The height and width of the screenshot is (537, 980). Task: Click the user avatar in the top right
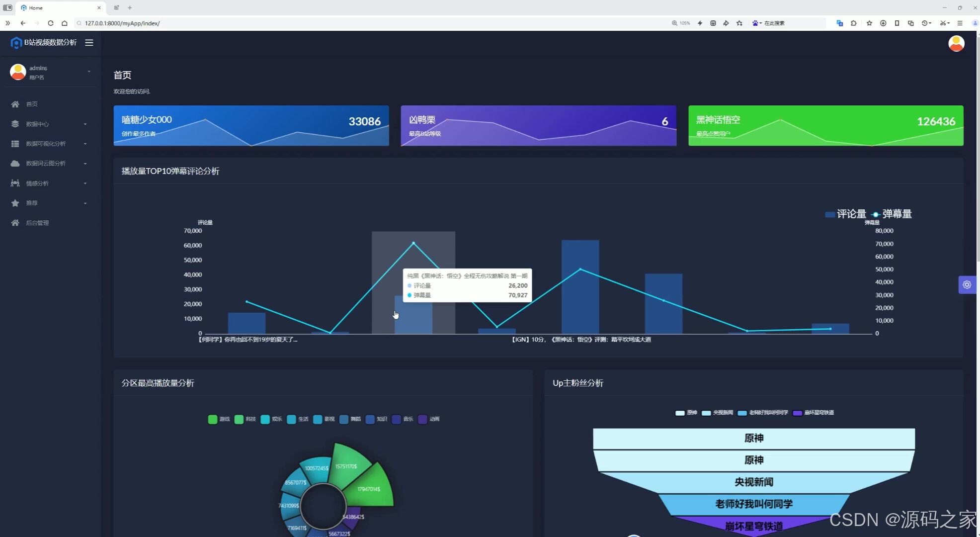(x=956, y=43)
